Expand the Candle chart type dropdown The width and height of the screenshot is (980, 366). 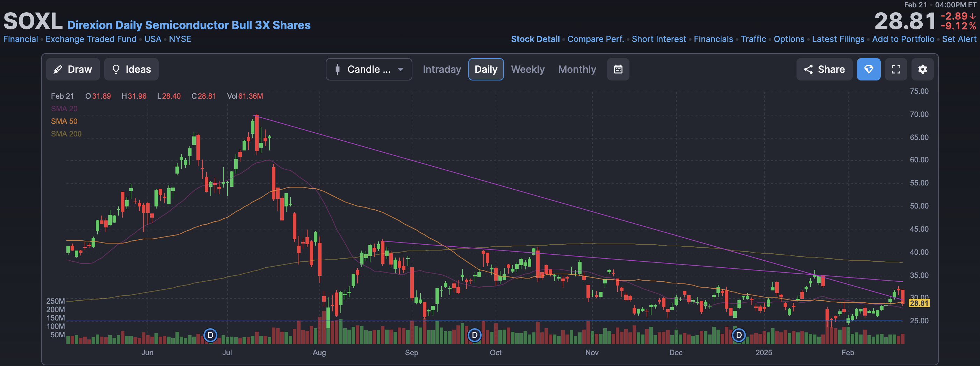[x=369, y=69]
